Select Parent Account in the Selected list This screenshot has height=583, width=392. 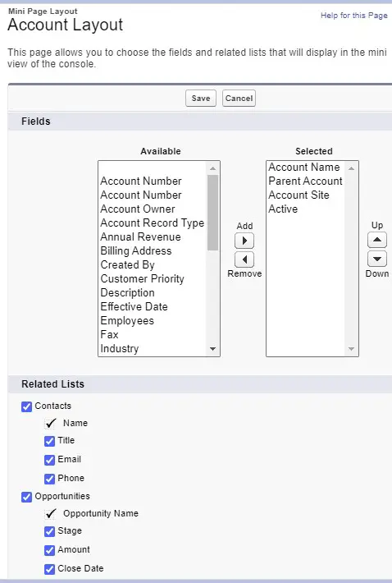pos(306,181)
